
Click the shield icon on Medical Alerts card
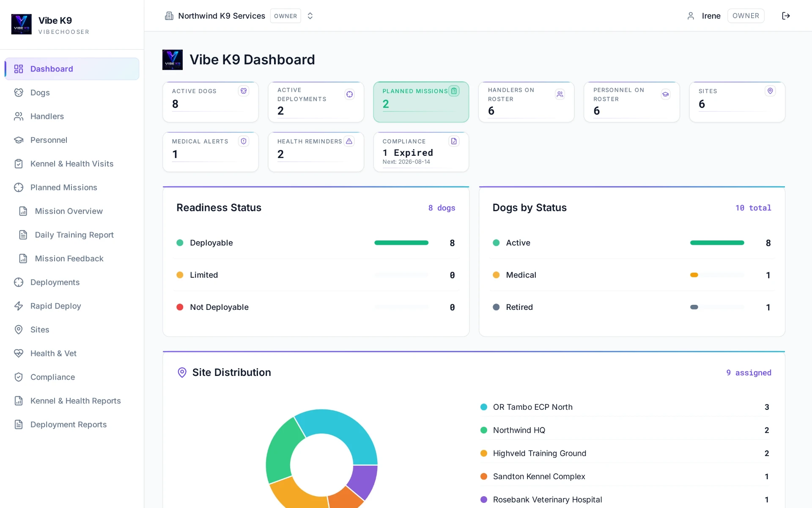(244, 141)
